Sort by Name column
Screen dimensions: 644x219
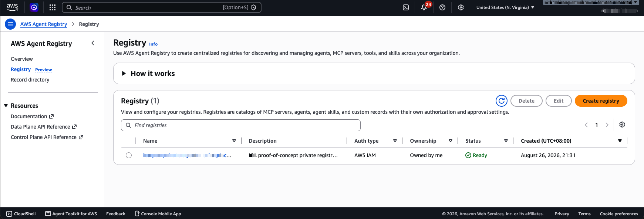coord(234,141)
